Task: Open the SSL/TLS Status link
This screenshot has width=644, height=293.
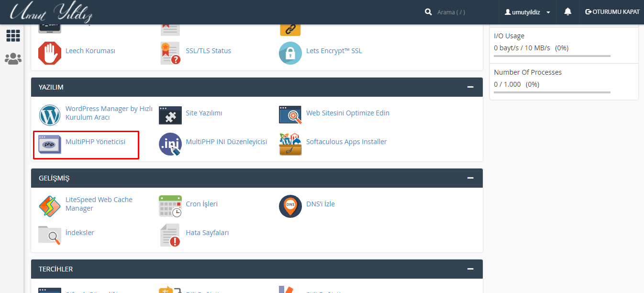Action: (209, 51)
